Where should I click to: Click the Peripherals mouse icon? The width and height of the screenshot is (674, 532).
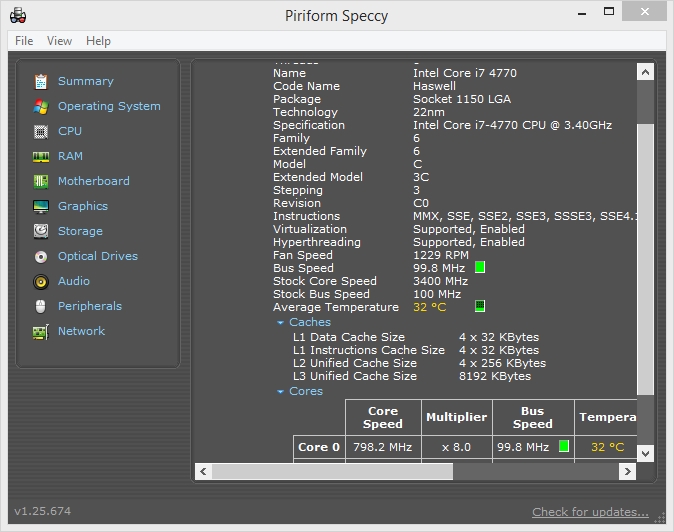click(x=40, y=306)
